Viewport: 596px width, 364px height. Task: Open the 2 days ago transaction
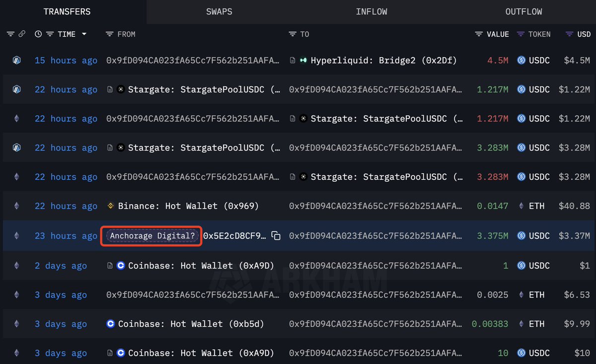tap(61, 266)
